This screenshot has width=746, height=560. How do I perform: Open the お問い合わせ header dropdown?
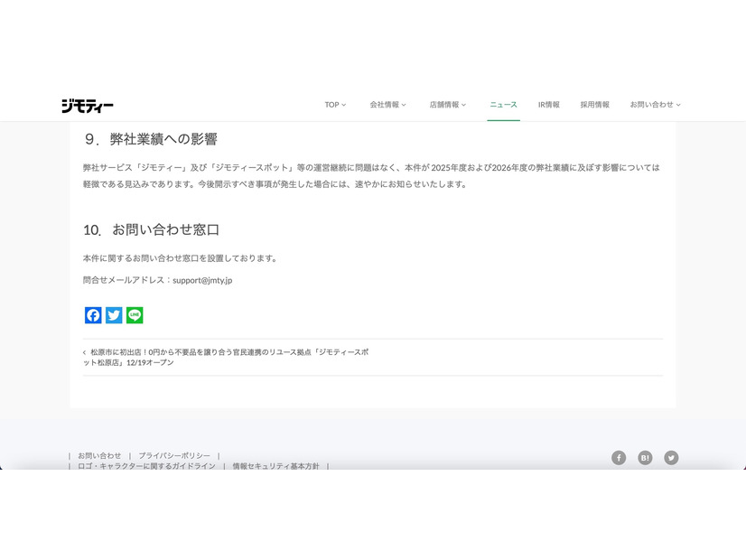652,105
